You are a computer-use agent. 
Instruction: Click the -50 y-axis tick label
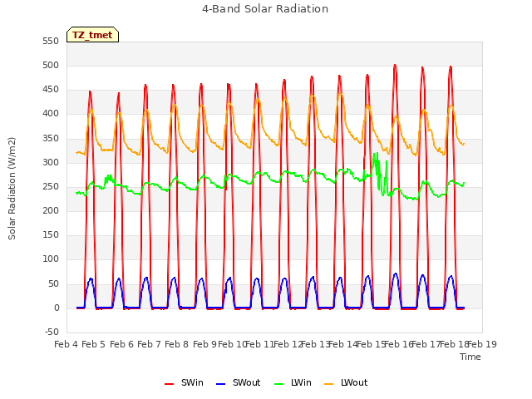(52, 332)
